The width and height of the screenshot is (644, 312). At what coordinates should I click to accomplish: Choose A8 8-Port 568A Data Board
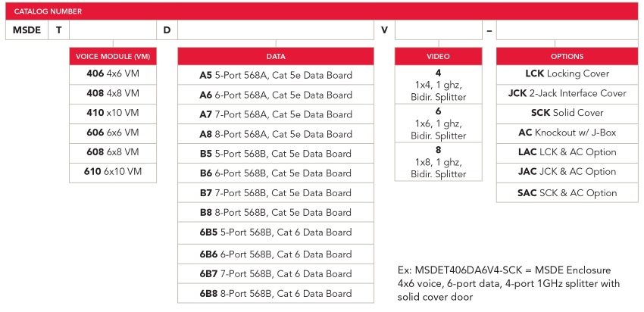(x=276, y=134)
